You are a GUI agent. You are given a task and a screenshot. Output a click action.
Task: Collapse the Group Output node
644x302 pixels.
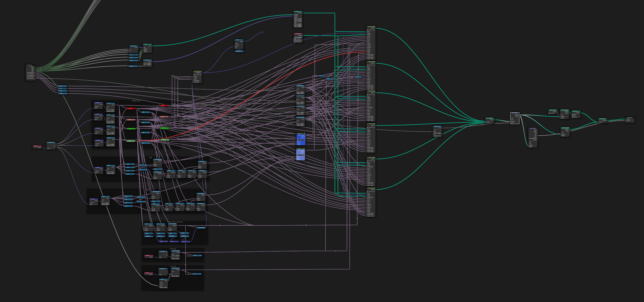627,118
